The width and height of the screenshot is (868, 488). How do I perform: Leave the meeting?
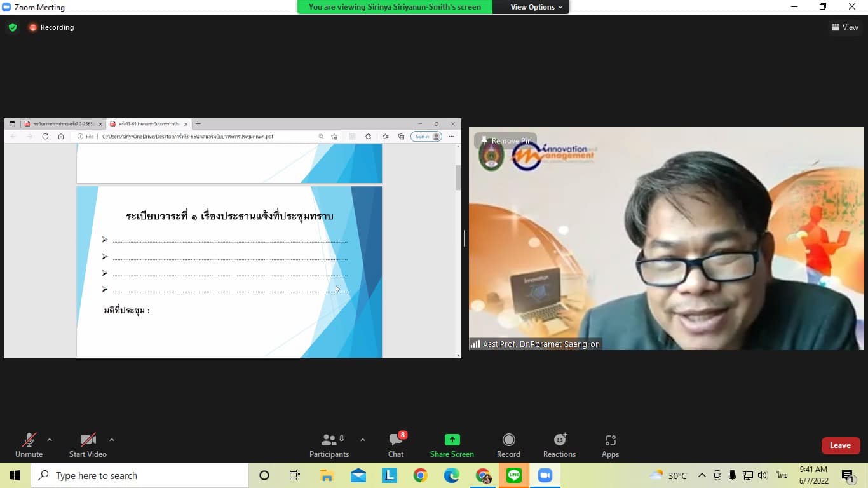840,445
